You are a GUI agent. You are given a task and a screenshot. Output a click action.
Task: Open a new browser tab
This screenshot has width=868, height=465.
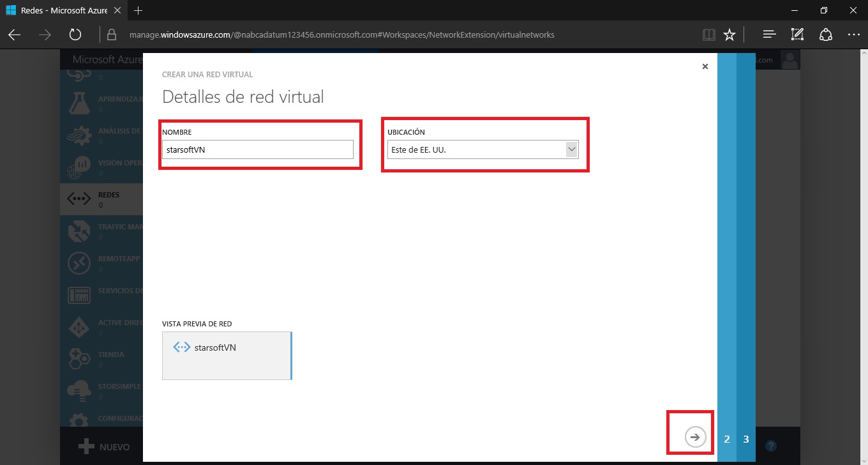click(138, 10)
